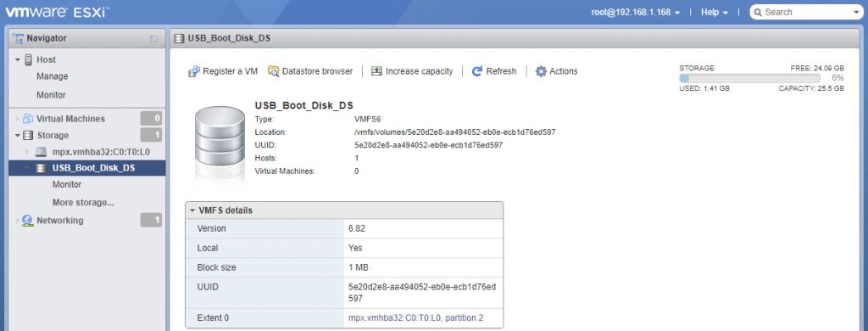
Task: Open the Actions gear menu
Action: pos(541,71)
